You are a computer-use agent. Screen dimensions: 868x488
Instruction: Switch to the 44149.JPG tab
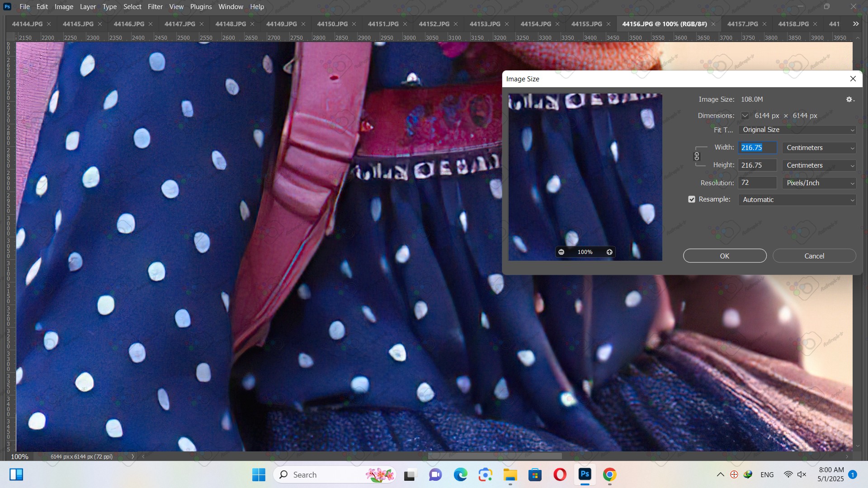pyautogui.click(x=281, y=24)
